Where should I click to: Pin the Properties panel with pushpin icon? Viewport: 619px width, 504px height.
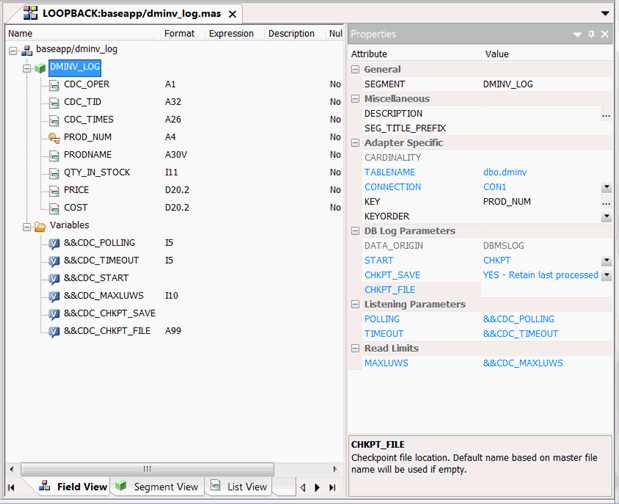pyautogui.click(x=591, y=34)
